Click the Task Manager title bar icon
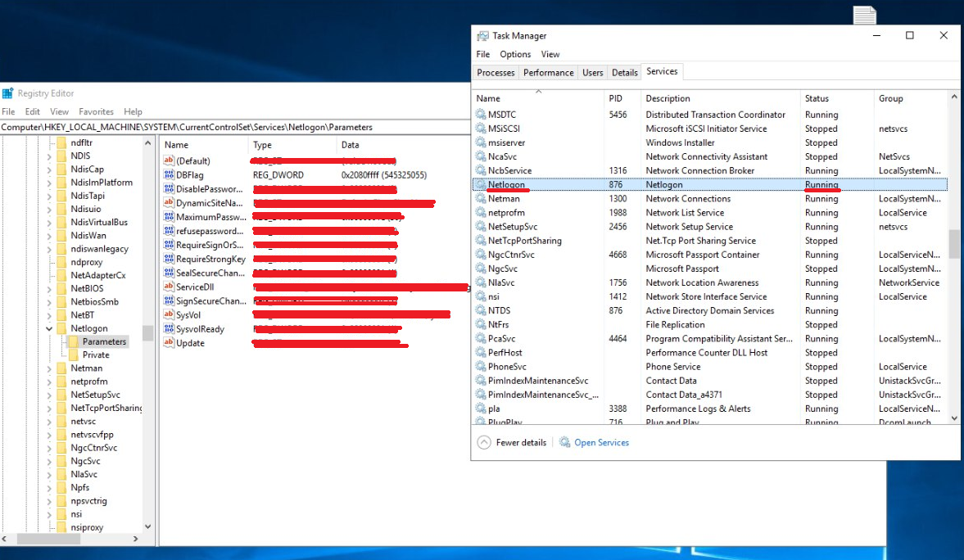This screenshot has width=964, height=560. tap(482, 36)
